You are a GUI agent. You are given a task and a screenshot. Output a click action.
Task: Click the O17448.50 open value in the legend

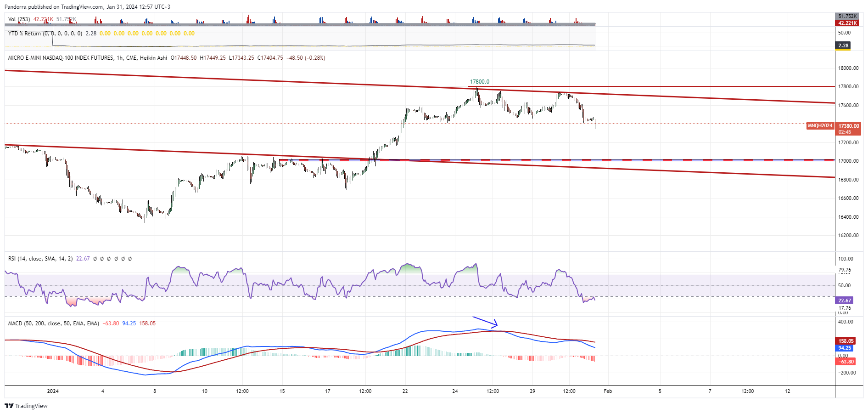184,58
